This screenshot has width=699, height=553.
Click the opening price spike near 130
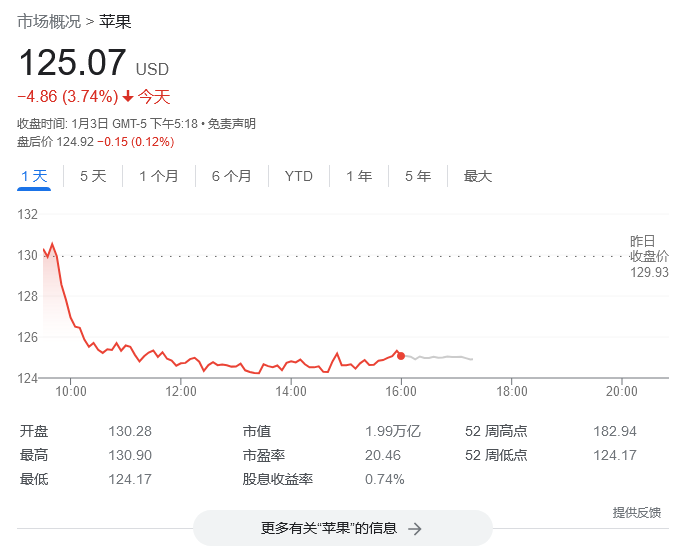coord(52,245)
